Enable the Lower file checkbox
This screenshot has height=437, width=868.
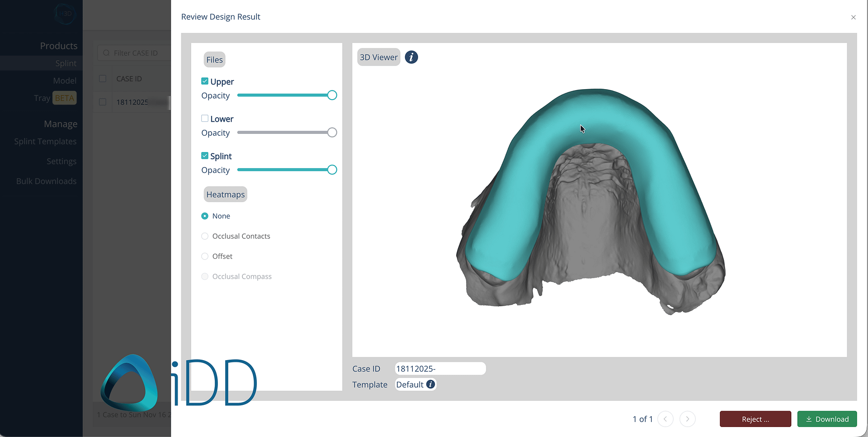205,119
